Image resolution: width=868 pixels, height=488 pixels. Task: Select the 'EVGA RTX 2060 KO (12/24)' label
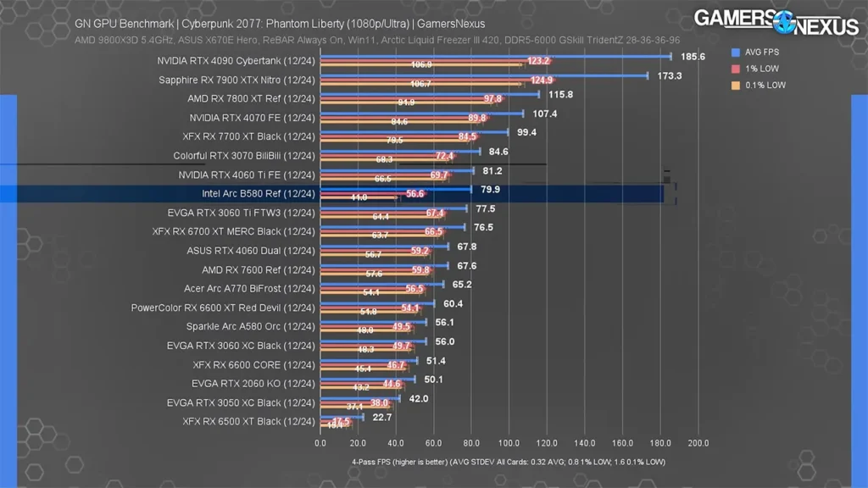point(253,384)
